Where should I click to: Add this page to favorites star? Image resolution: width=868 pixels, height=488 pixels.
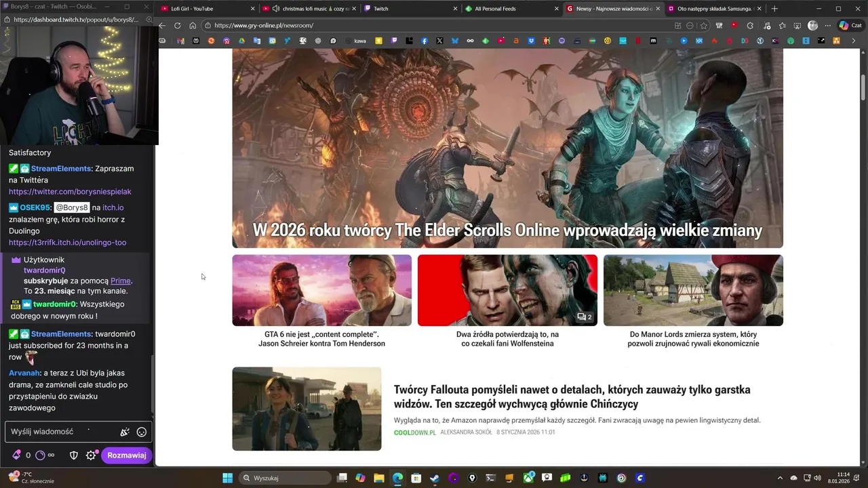pyautogui.click(x=704, y=26)
